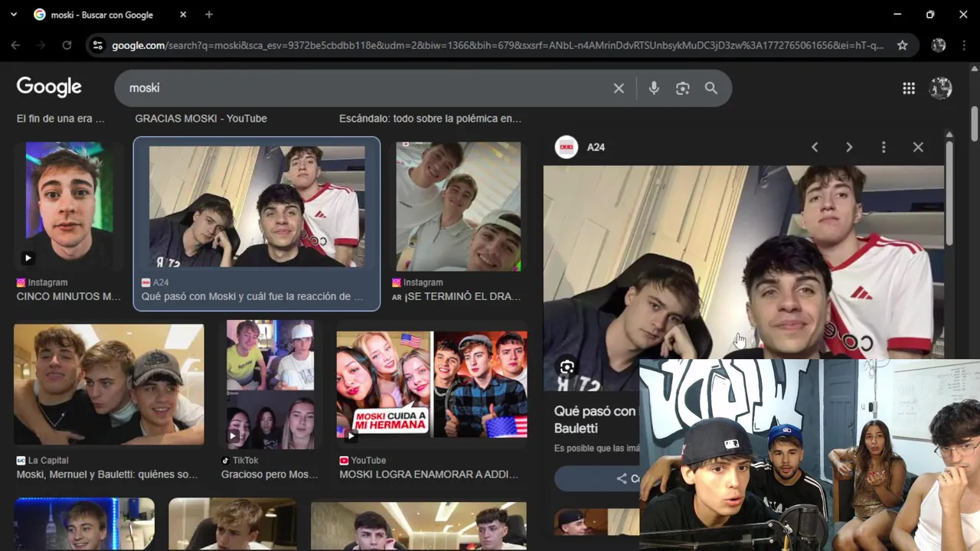Screen dimensions: 980x551
Task: Open 'MOSKI LOGRA ENAMORAR A ADDI...' caption
Action: [x=429, y=474]
